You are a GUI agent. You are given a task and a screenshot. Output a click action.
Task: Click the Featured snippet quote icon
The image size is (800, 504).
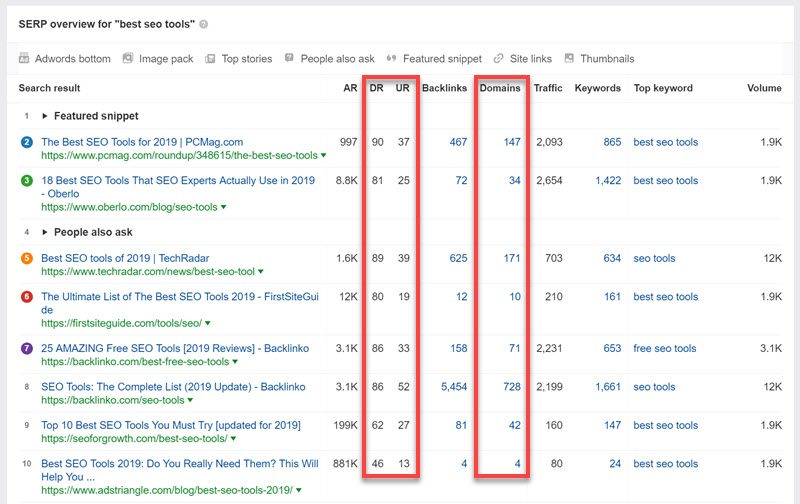click(392, 59)
